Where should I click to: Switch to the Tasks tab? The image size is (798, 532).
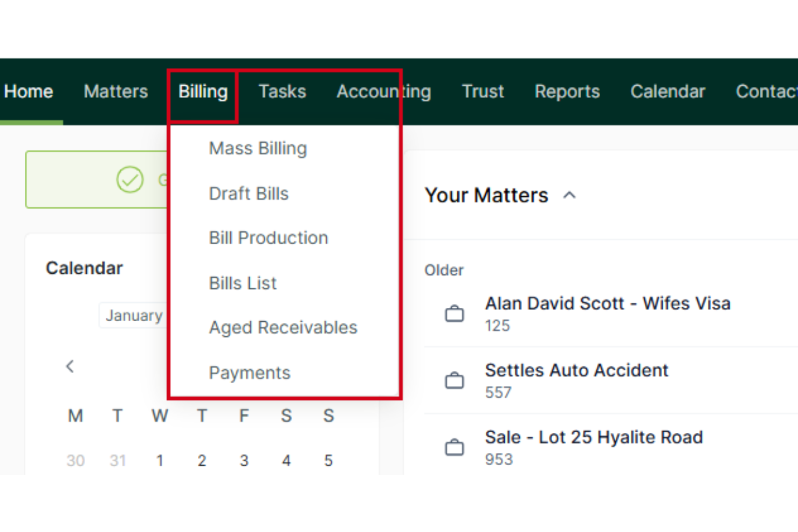[282, 92]
